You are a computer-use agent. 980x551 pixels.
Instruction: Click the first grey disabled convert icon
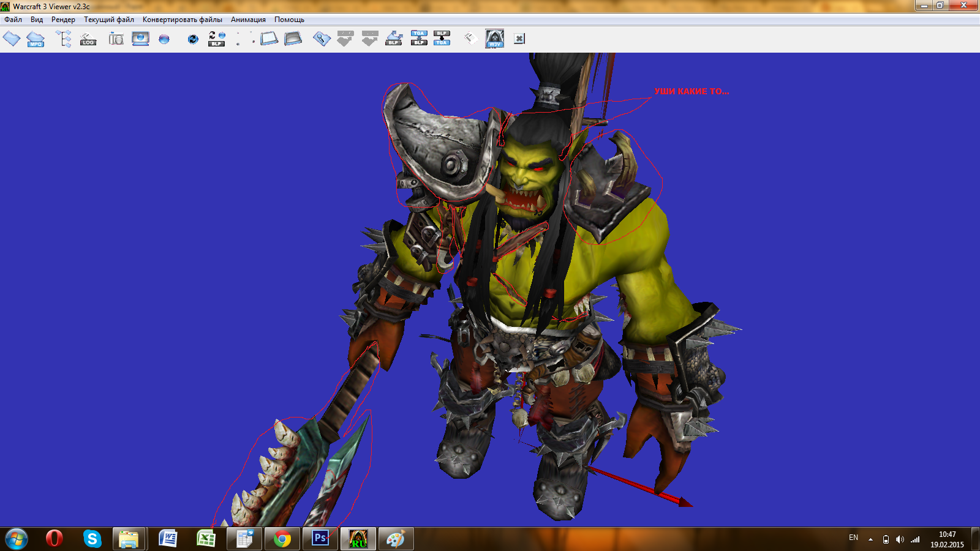tap(345, 39)
